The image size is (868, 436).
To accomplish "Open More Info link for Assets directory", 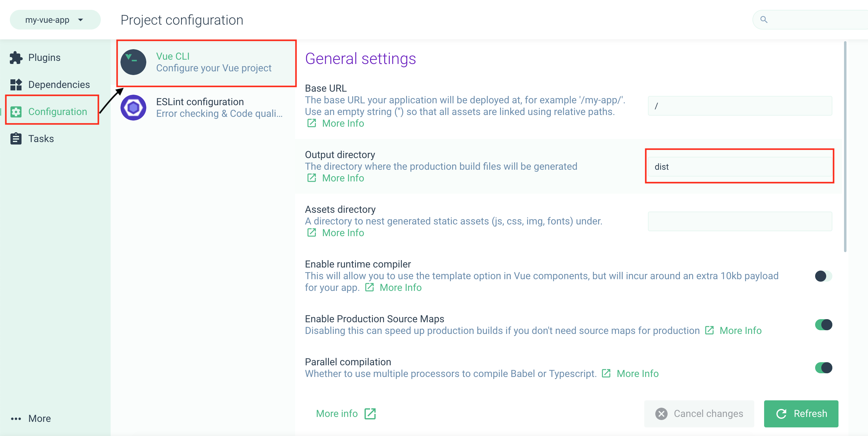I will coord(343,232).
